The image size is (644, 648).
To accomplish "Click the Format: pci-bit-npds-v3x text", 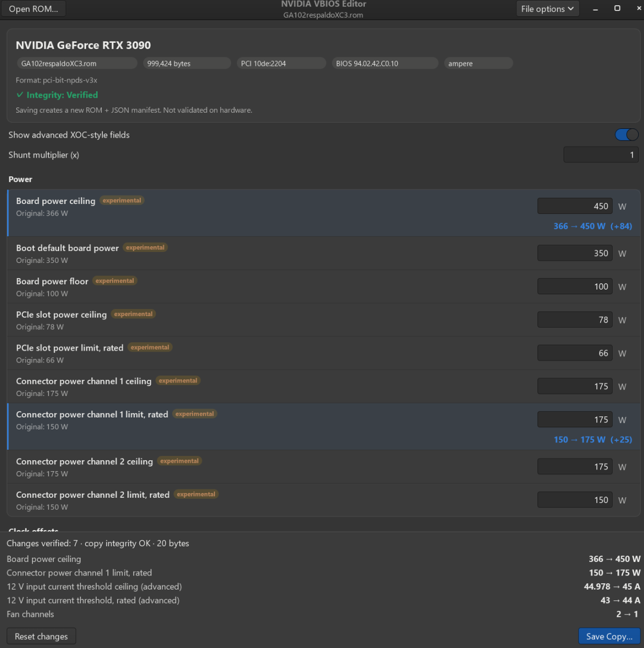I will point(57,80).
